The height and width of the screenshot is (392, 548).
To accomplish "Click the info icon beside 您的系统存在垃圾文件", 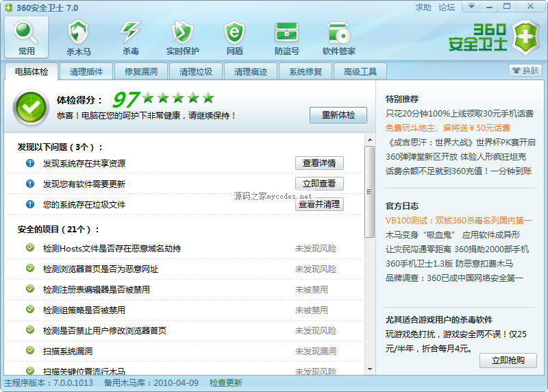I will tap(30, 204).
